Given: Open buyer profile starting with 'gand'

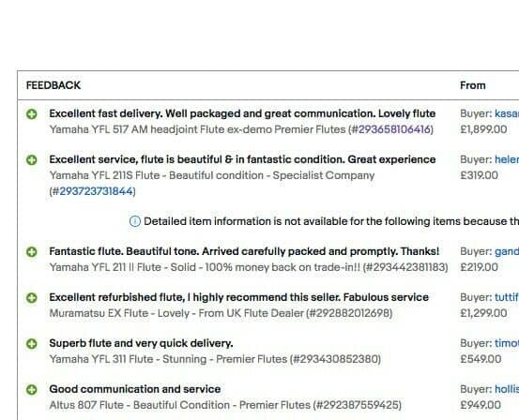Looking at the screenshot, I should (x=507, y=251).
